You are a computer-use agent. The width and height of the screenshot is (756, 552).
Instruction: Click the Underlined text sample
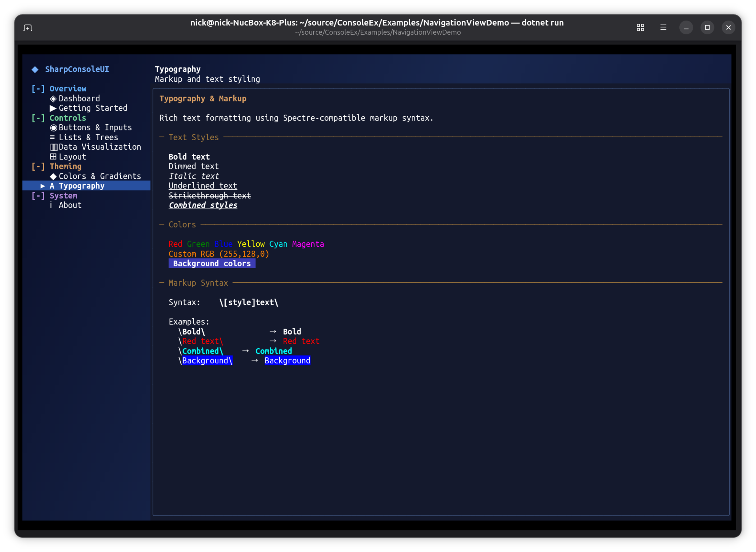(x=203, y=186)
